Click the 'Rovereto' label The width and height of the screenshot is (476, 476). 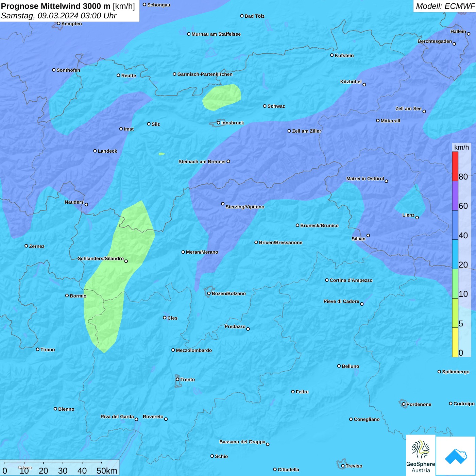153,417
